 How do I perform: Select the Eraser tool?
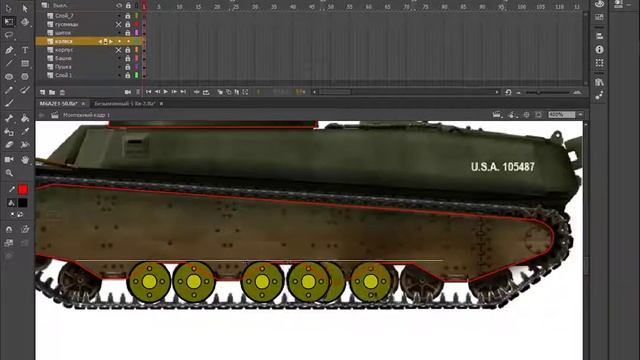coord(9,145)
